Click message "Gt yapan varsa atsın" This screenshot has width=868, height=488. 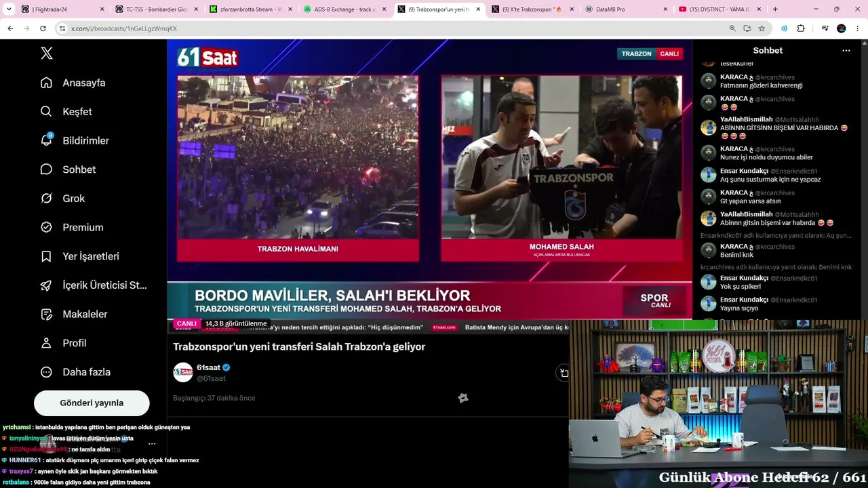click(x=750, y=201)
